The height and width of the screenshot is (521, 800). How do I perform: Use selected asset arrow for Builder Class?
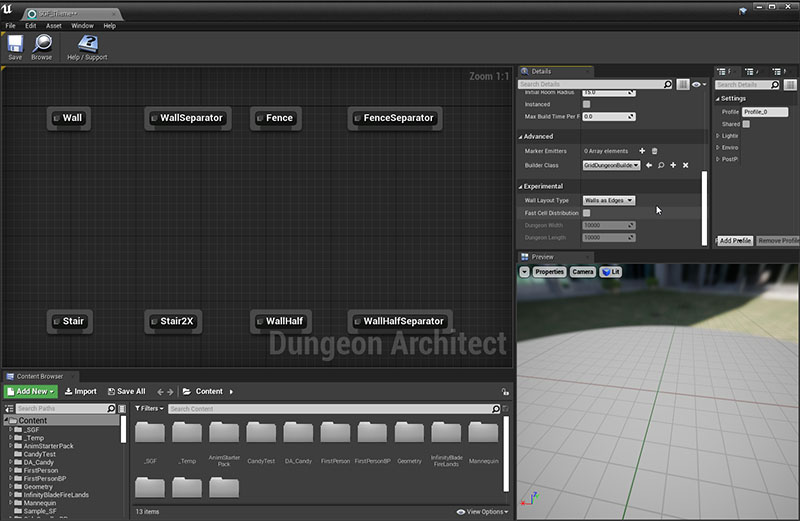pos(649,165)
